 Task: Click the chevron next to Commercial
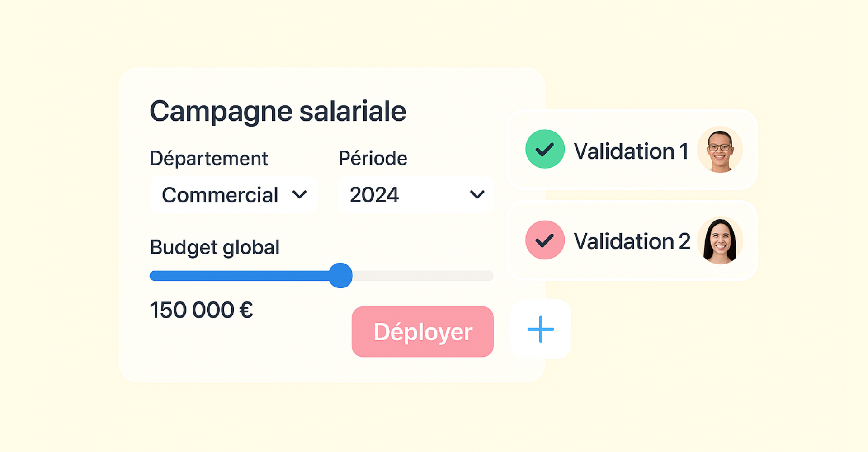click(x=299, y=195)
